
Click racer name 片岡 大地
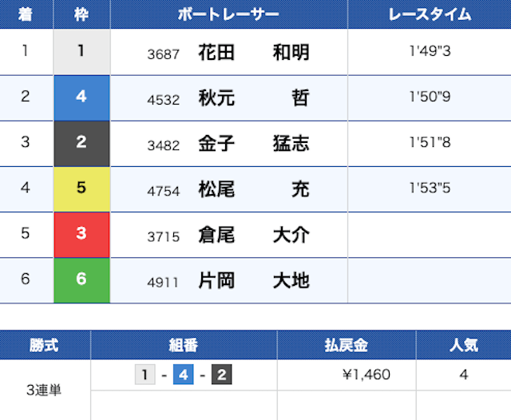[253, 281]
